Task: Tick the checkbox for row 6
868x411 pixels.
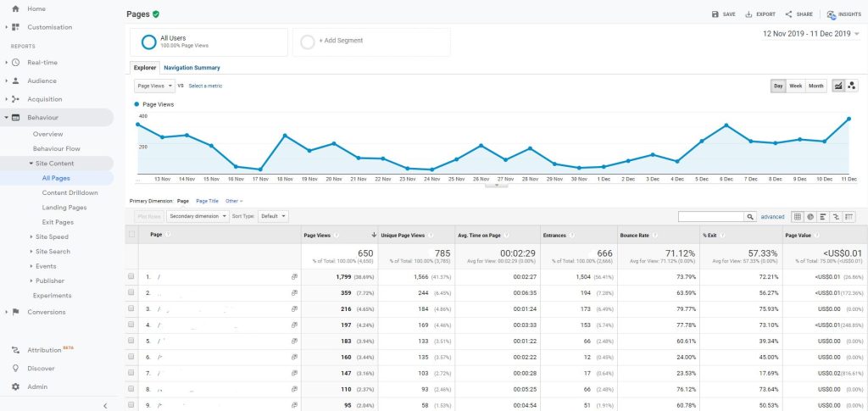Action: (131, 357)
